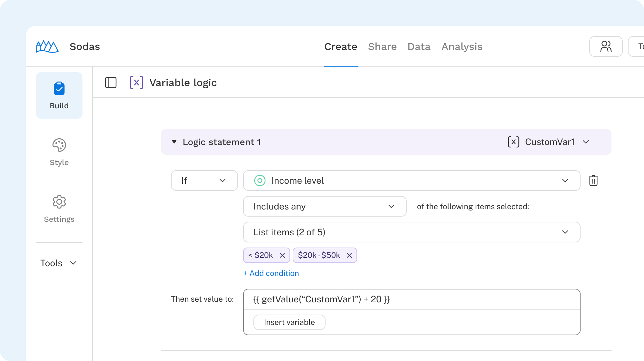This screenshot has height=361, width=644.
Task: Click the Income level radio question icon
Action: pos(260,180)
